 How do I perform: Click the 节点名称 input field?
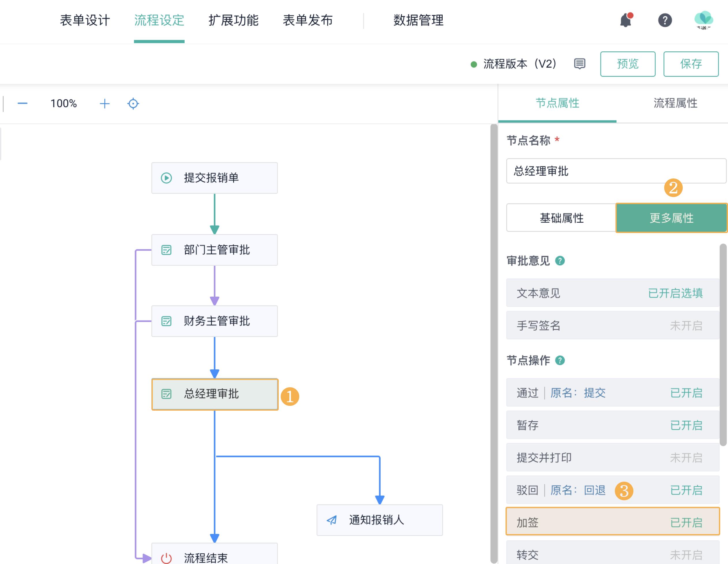(x=617, y=171)
